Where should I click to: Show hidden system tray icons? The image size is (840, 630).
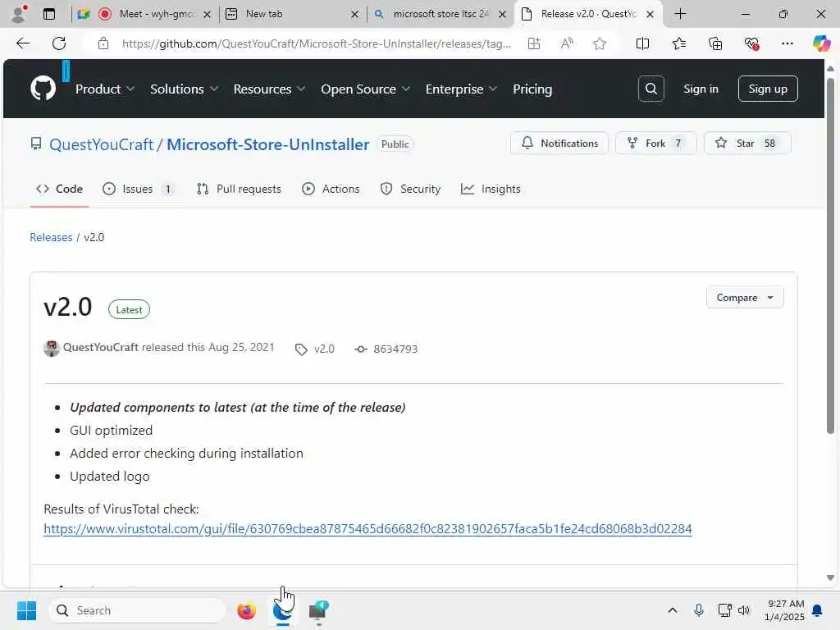[673, 610]
